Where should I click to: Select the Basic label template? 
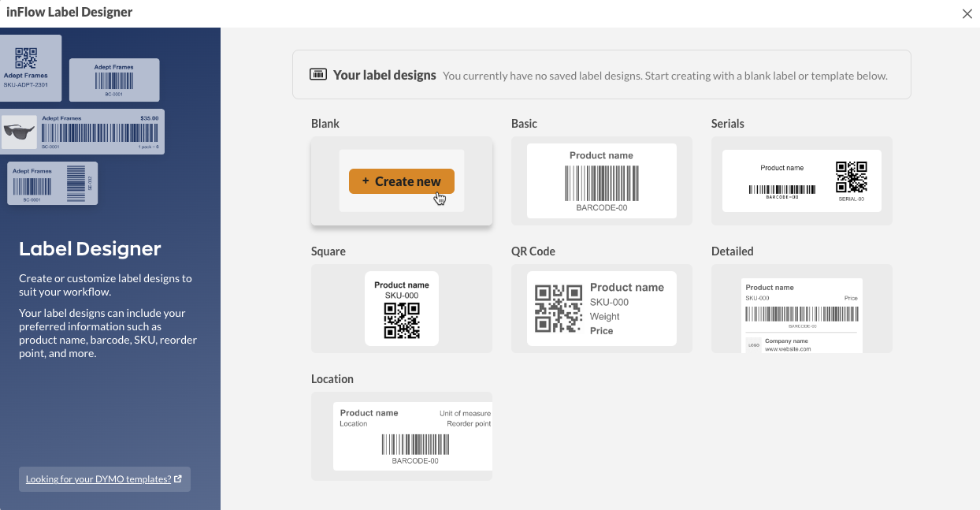(601, 181)
